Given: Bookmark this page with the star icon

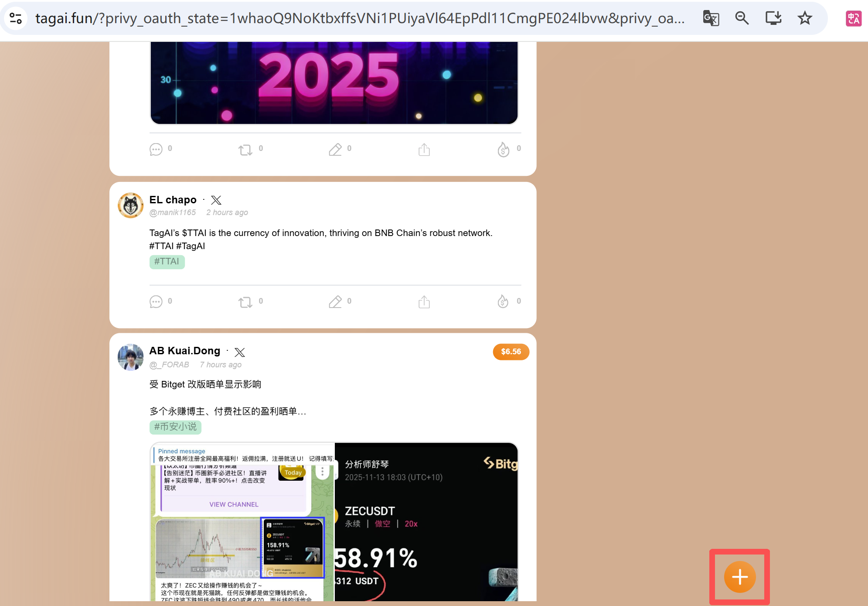Looking at the screenshot, I should coord(804,18).
